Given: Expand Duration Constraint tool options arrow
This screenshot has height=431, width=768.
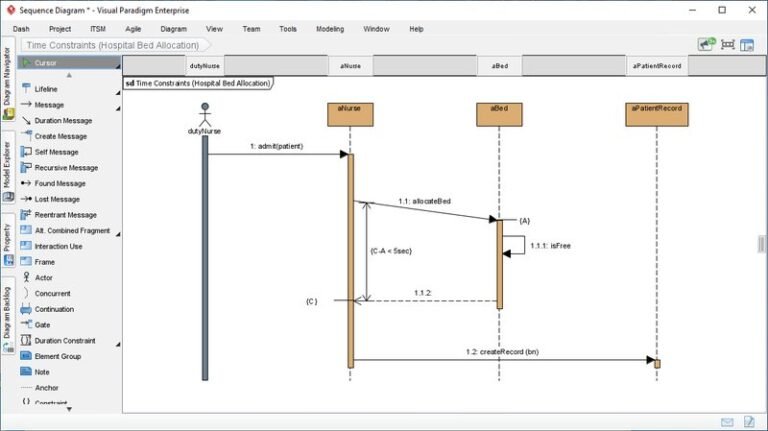Looking at the screenshot, I should point(118,344).
